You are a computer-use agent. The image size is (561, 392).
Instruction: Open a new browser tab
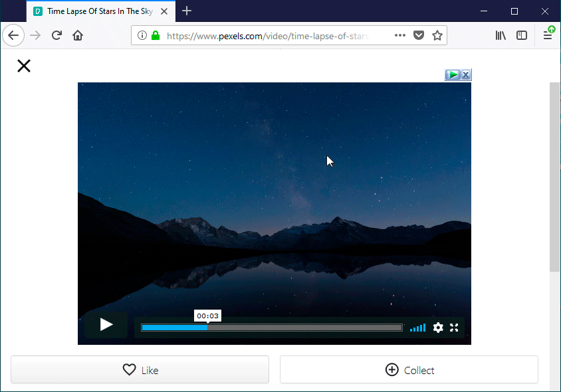[x=186, y=11]
